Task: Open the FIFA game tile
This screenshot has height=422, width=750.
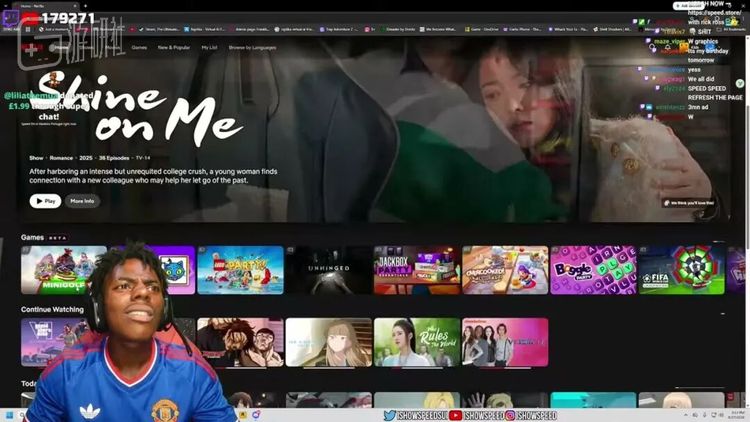Action: pos(682,270)
